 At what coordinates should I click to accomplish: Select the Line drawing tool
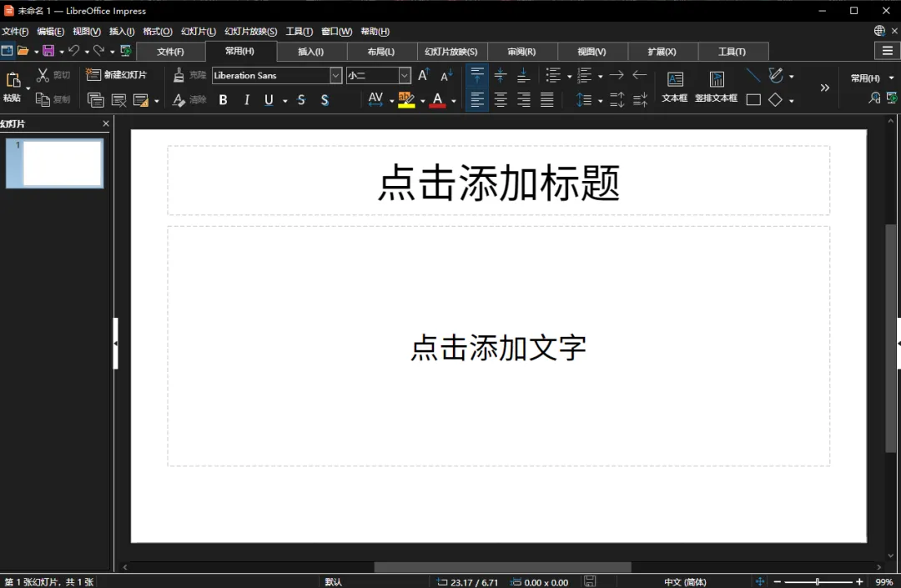tap(753, 75)
